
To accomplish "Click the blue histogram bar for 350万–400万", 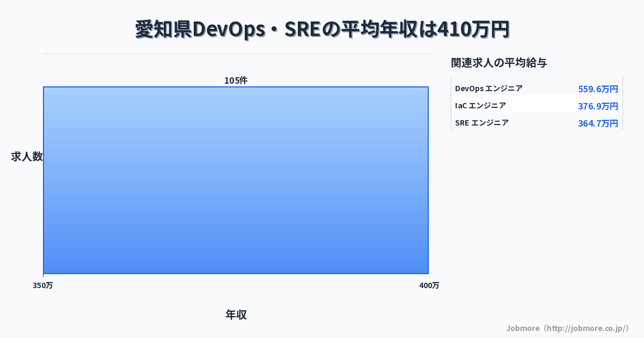I will tap(236, 180).
